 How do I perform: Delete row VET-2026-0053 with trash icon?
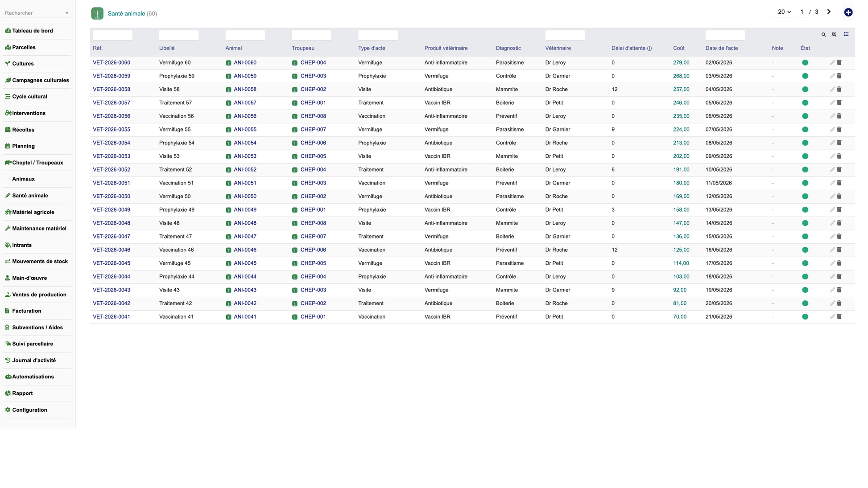pyautogui.click(x=839, y=156)
